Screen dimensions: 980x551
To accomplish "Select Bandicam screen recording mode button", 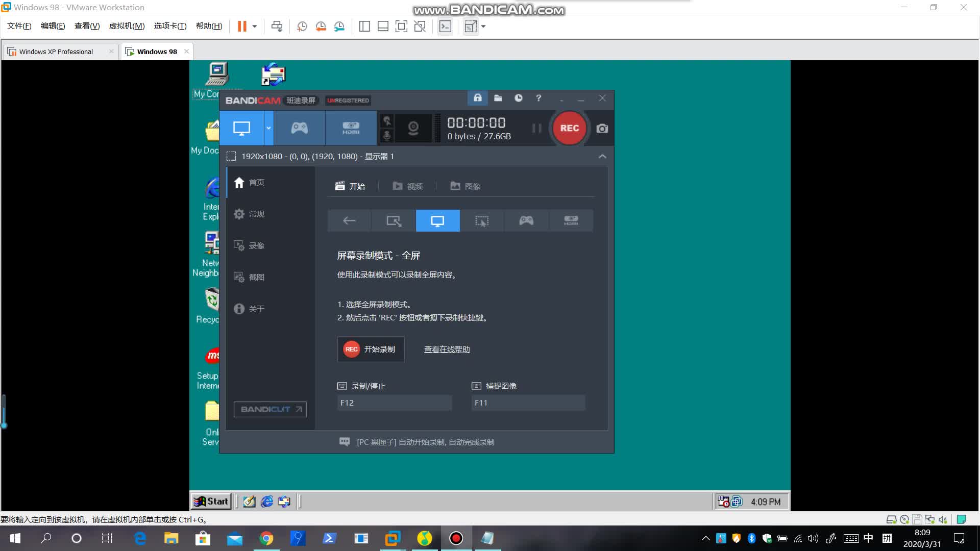I will point(241,128).
